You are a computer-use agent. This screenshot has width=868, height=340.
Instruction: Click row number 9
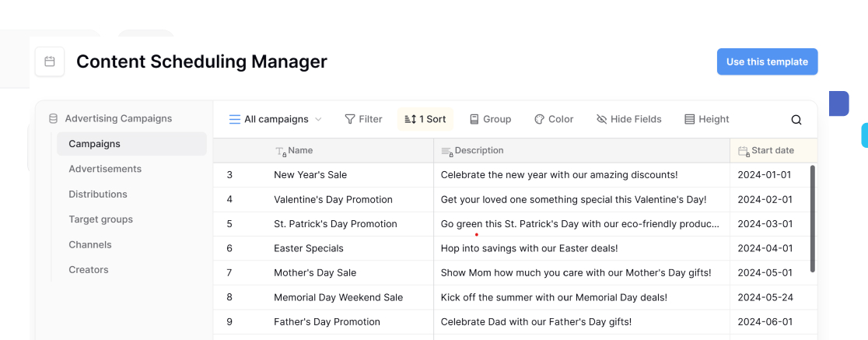click(x=229, y=322)
